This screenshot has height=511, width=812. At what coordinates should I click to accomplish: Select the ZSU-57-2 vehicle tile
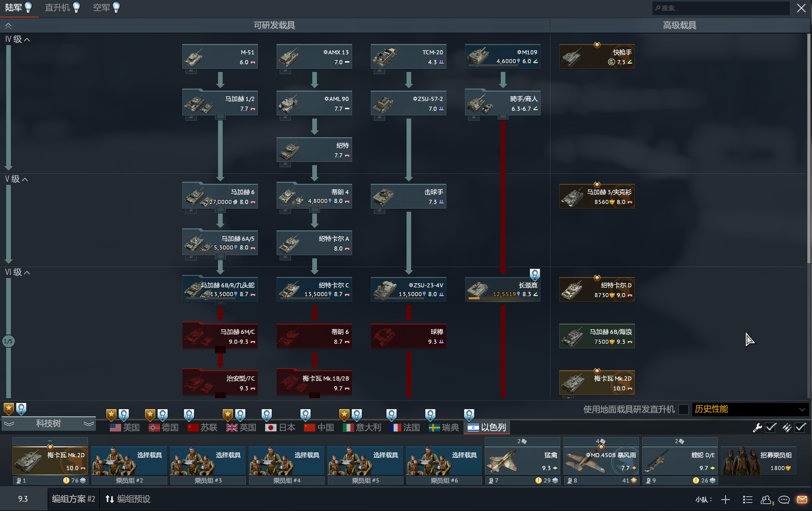coord(409,104)
